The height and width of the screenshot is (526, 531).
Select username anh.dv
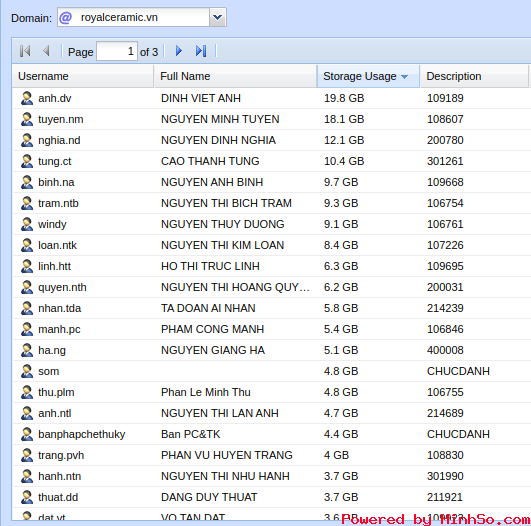55,98
